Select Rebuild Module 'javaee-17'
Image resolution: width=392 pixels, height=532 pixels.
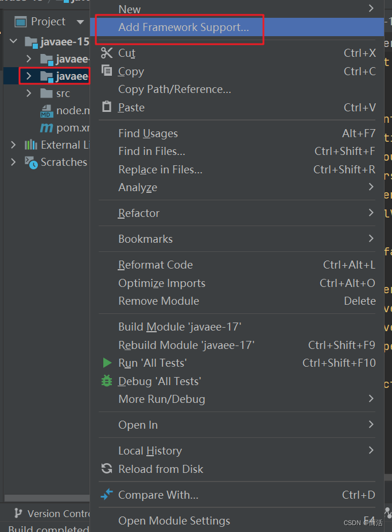(237, 345)
